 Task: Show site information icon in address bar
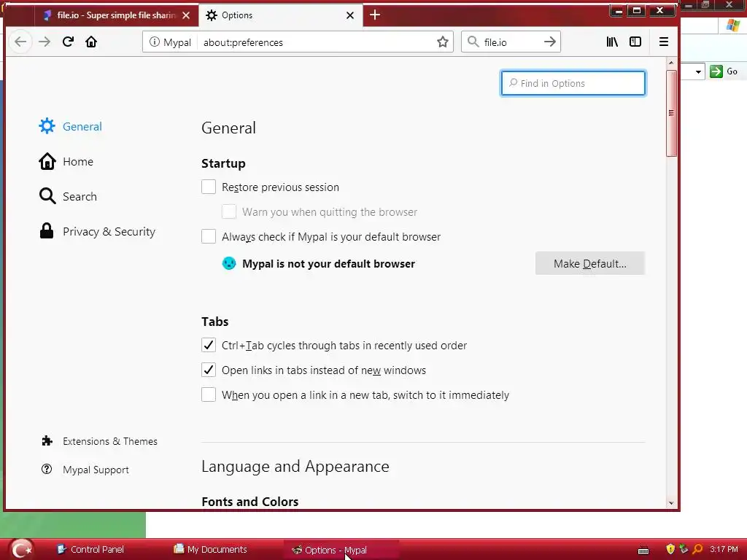155,42
